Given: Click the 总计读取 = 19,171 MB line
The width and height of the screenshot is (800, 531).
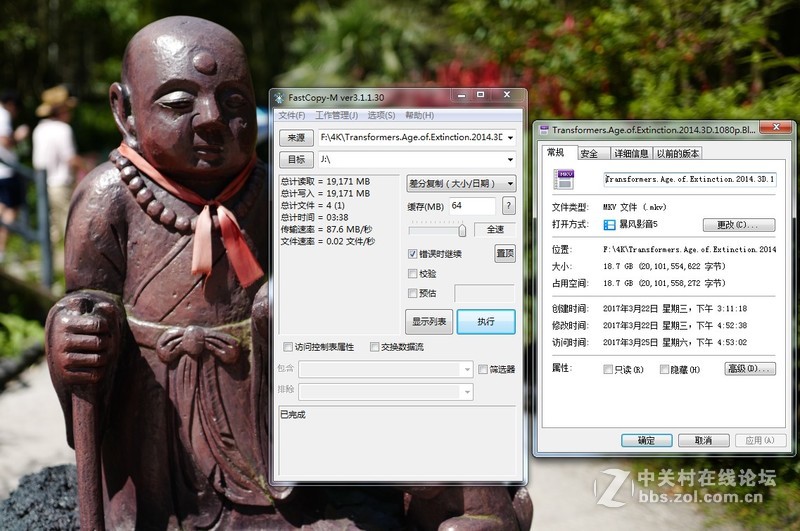Looking at the screenshot, I should (325, 182).
